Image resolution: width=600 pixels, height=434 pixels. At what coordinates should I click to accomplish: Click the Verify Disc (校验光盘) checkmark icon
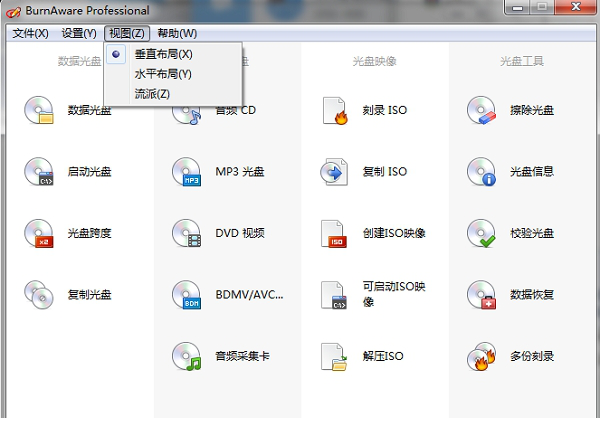tap(481, 233)
